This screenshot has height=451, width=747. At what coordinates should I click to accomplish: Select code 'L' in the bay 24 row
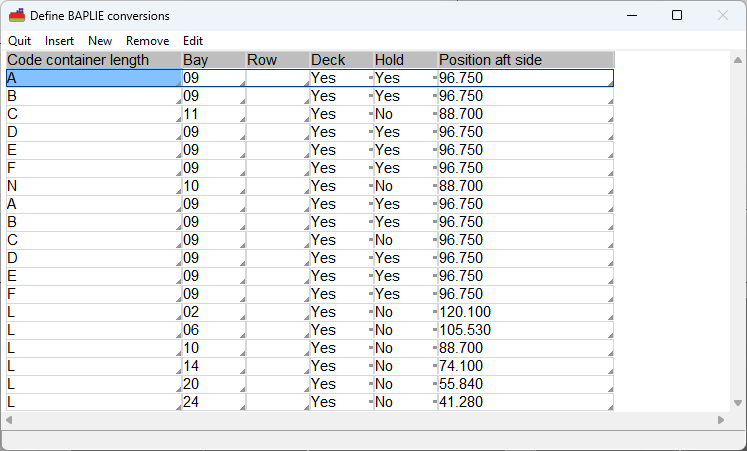coord(94,402)
